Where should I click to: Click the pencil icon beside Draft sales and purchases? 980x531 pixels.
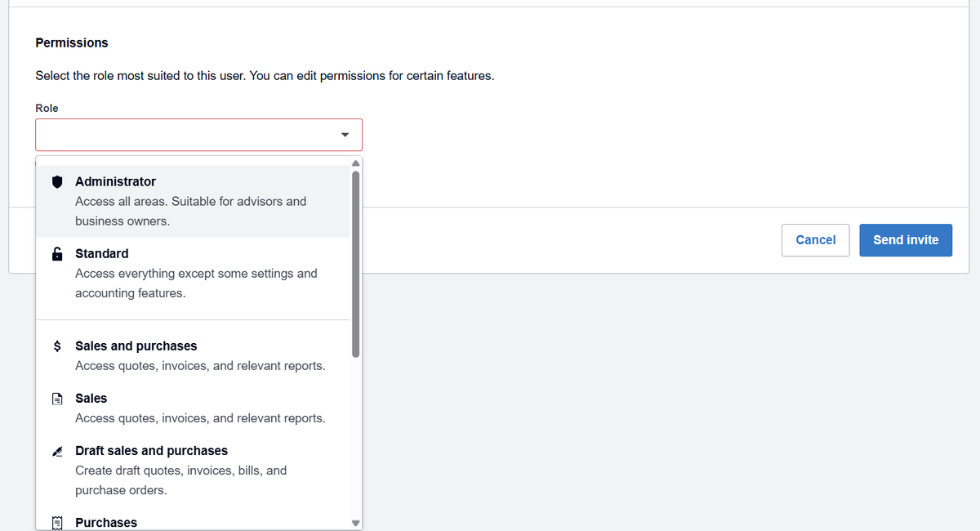pyautogui.click(x=57, y=451)
